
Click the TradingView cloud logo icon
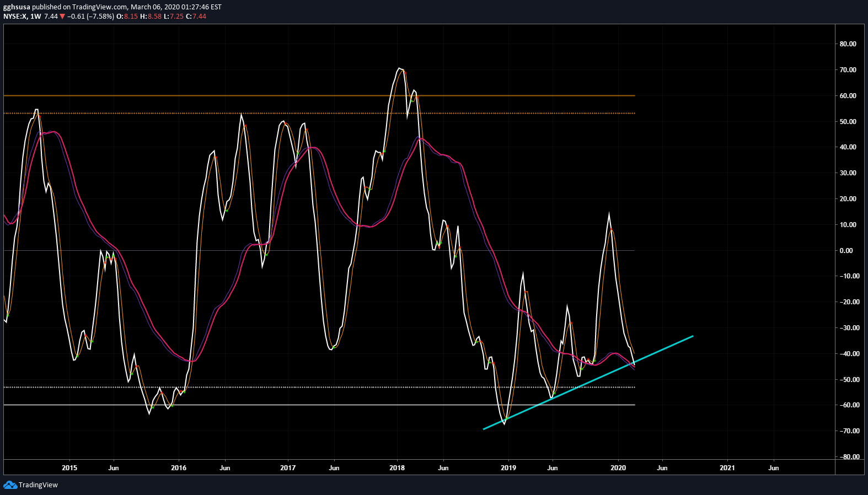10,485
